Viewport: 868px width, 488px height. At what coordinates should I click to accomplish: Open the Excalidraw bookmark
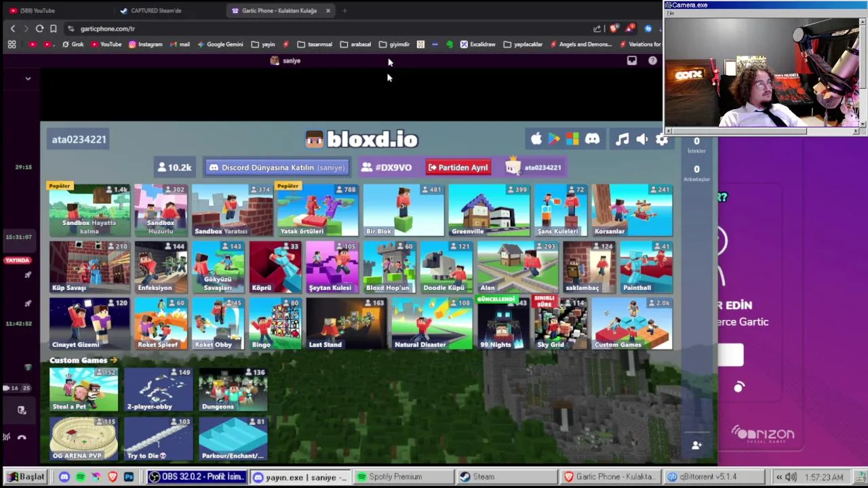(477, 44)
